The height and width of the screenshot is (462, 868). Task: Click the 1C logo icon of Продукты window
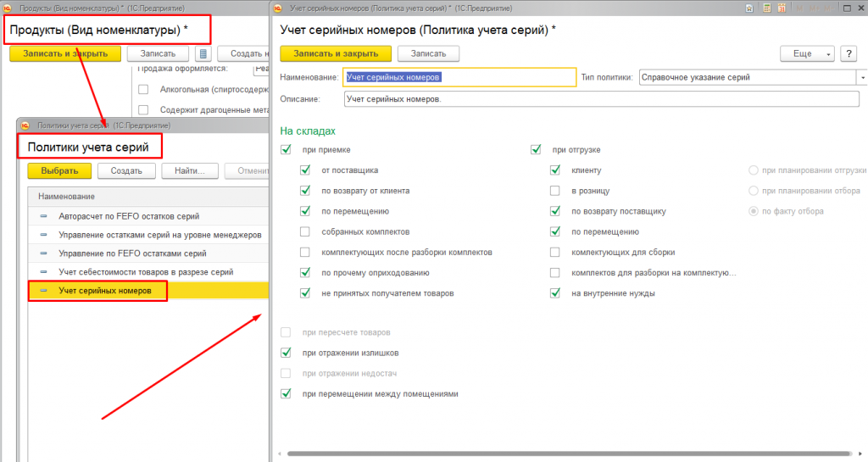point(7,8)
